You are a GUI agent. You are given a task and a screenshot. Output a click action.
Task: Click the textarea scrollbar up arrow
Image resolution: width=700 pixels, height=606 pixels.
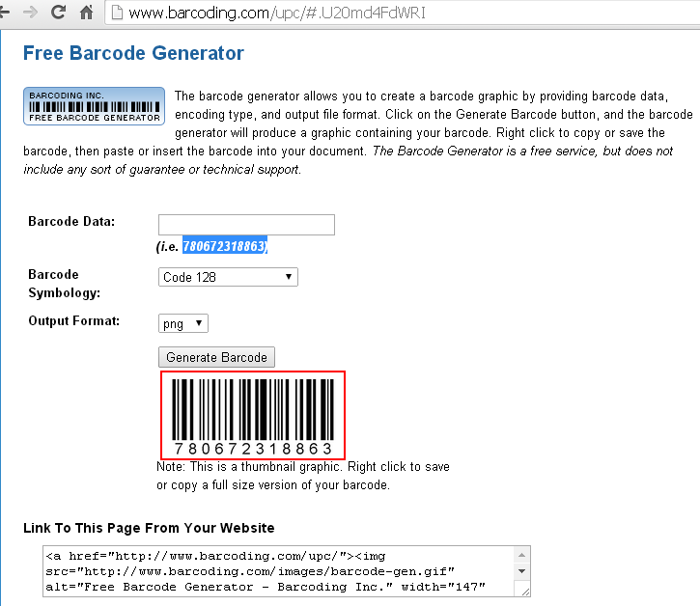tap(521, 555)
